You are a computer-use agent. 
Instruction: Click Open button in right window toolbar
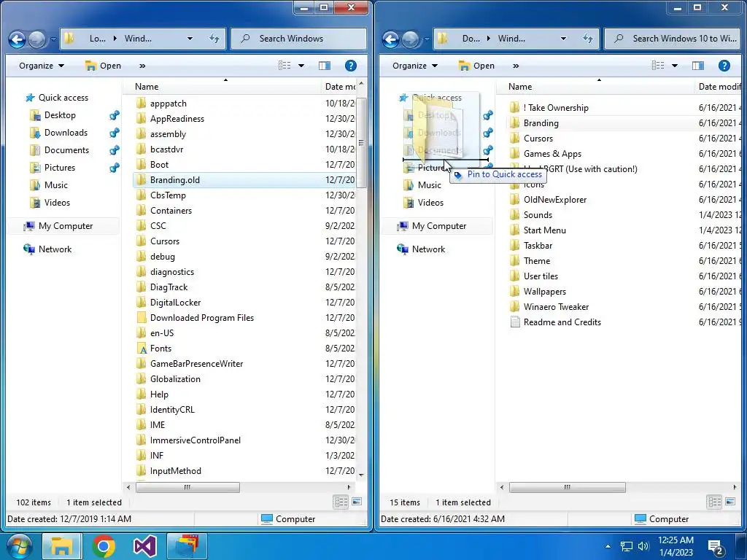pyautogui.click(x=476, y=66)
